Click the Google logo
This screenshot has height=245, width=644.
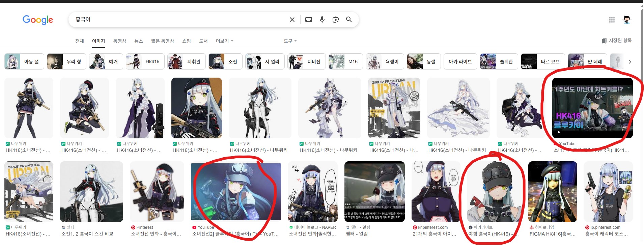(x=38, y=20)
